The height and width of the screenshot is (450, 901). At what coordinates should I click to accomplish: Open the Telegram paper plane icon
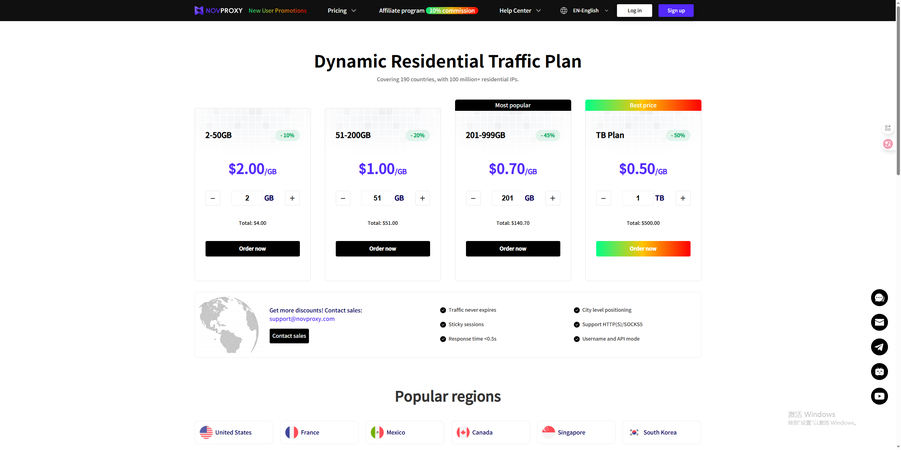[x=879, y=347]
